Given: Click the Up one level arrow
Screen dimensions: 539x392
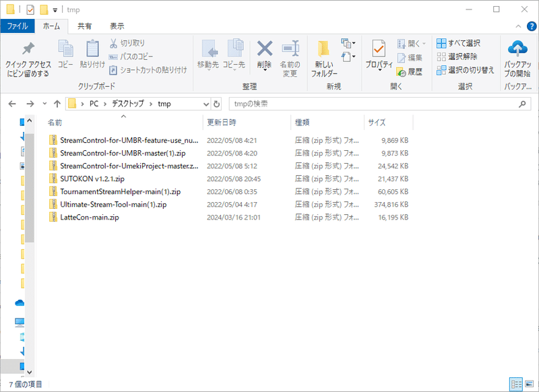Looking at the screenshot, I should [x=57, y=104].
